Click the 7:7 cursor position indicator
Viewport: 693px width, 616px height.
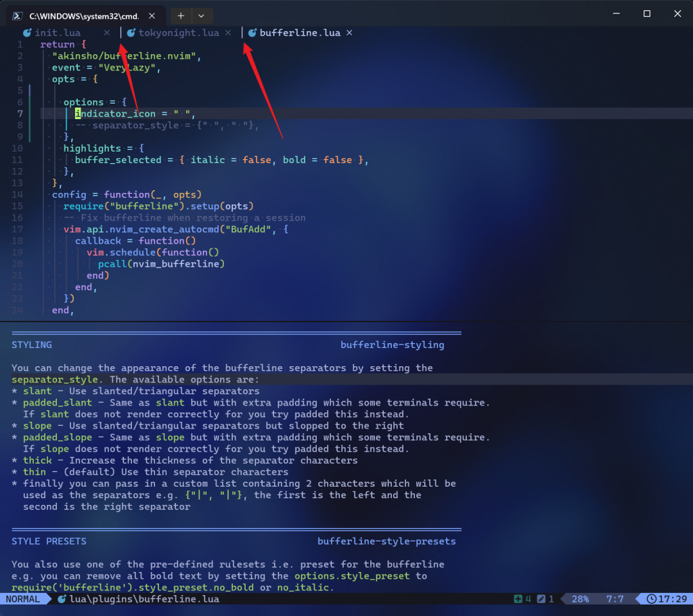tap(616, 598)
